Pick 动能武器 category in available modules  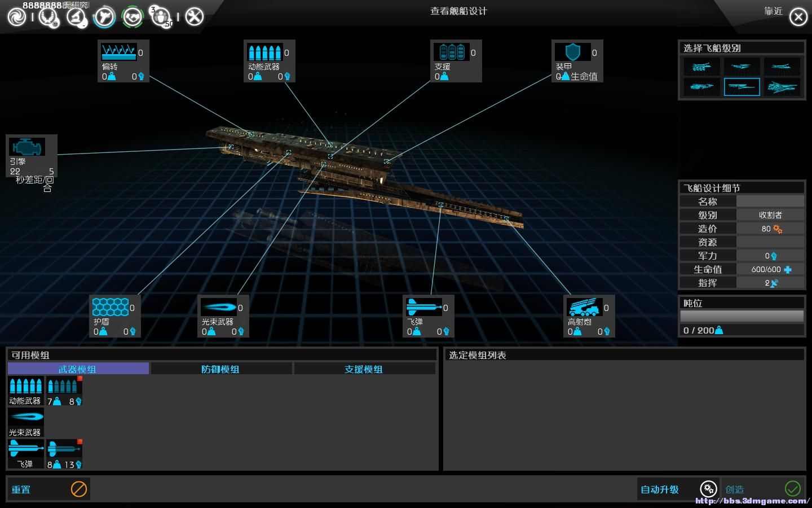pyautogui.click(x=26, y=391)
